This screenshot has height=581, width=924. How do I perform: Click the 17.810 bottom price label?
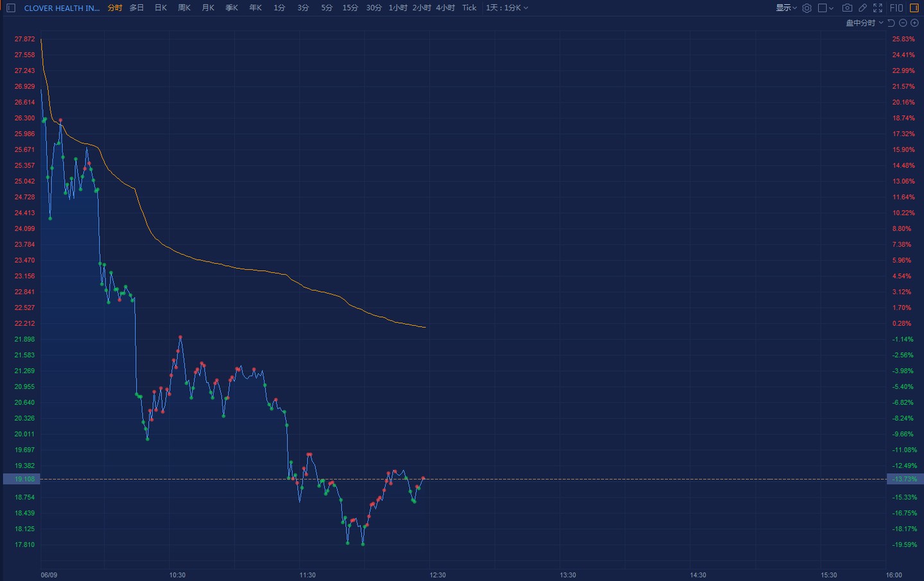pyautogui.click(x=25, y=544)
